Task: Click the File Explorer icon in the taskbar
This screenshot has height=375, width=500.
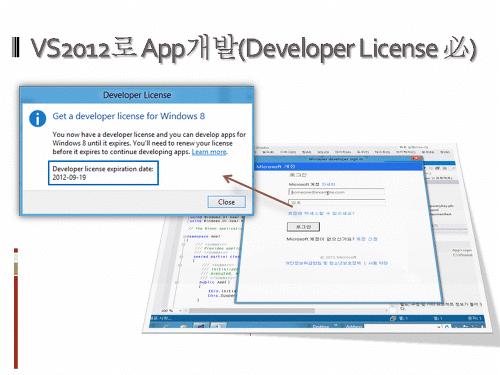Action: point(183,326)
